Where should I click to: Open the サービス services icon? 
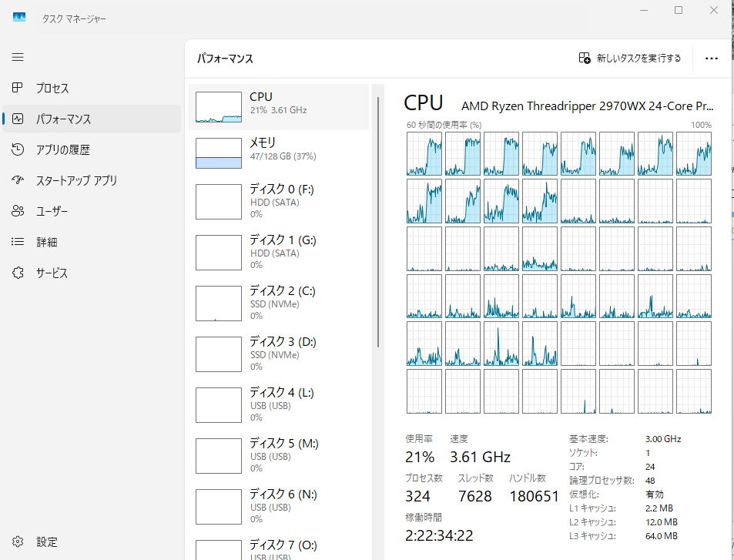[x=18, y=273]
